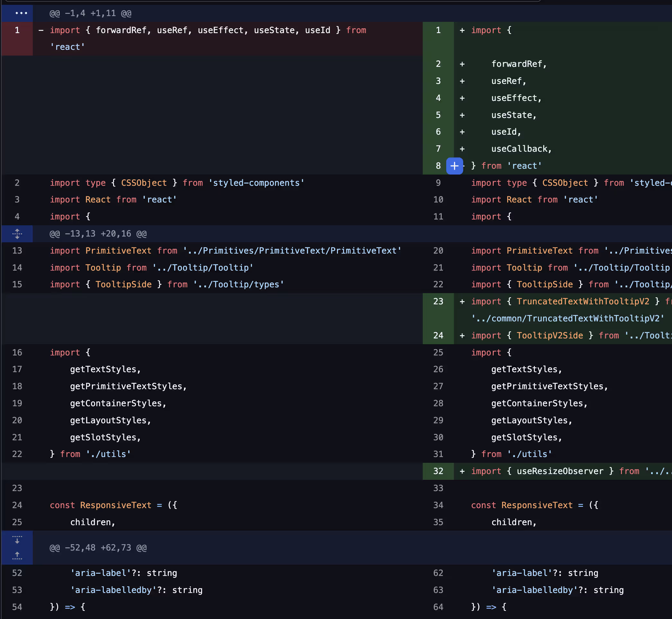Add a comment on new line 8
The image size is (672, 619).
click(x=454, y=166)
